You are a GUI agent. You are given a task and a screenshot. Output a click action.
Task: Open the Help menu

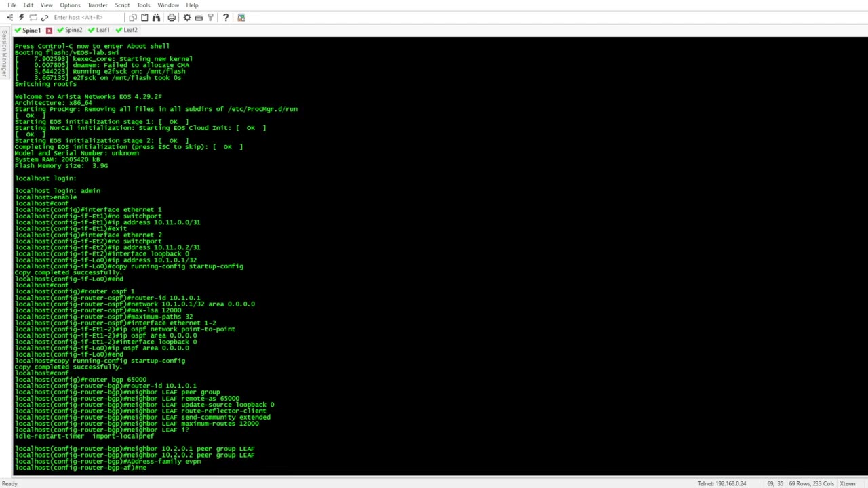[x=193, y=5]
